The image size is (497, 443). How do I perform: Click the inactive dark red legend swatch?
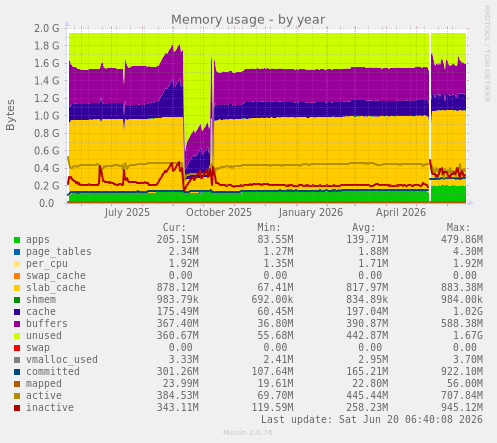17,408
